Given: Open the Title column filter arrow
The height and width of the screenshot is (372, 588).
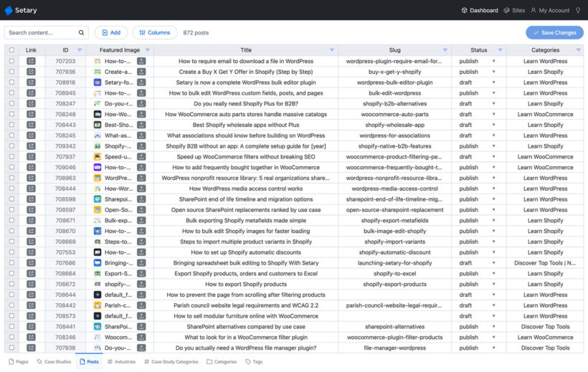Looking at the screenshot, I should coord(332,50).
